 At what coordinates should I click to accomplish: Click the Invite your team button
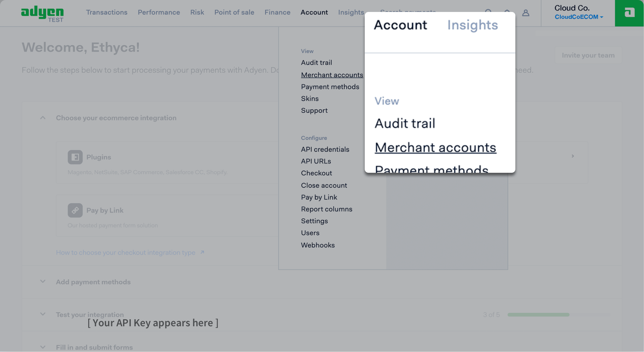(x=588, y=55)
